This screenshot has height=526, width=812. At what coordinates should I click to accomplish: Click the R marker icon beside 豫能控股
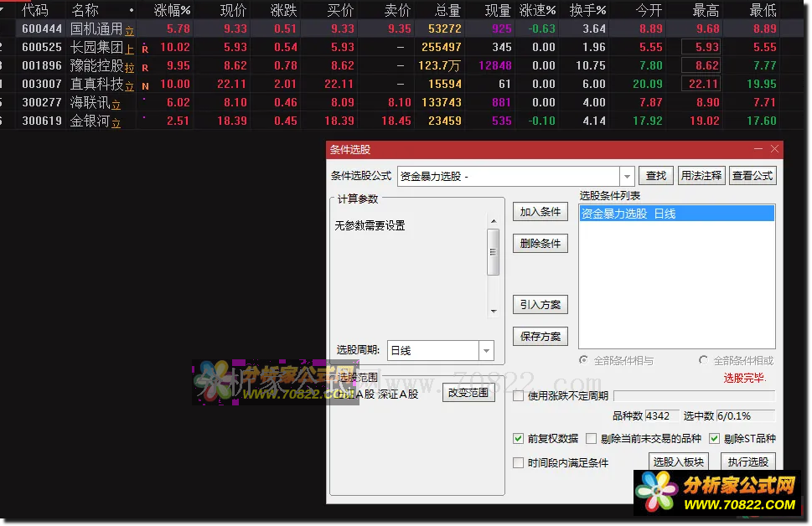(145, 67)
